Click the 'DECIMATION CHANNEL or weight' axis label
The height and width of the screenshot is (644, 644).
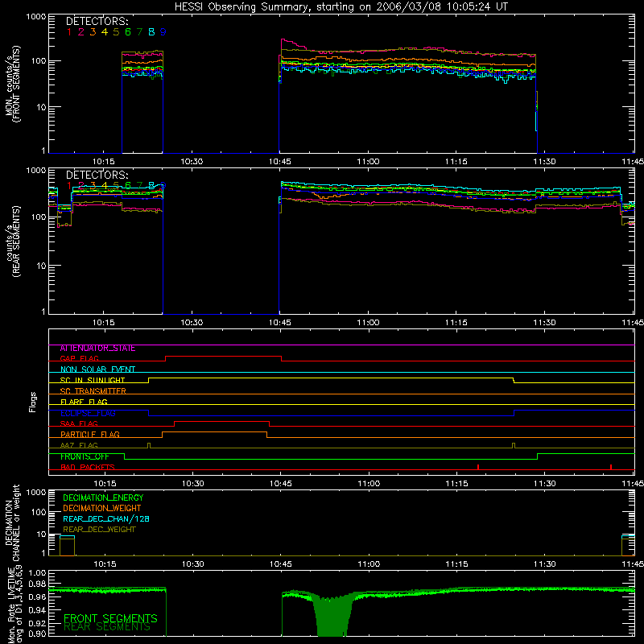point(13,522)
